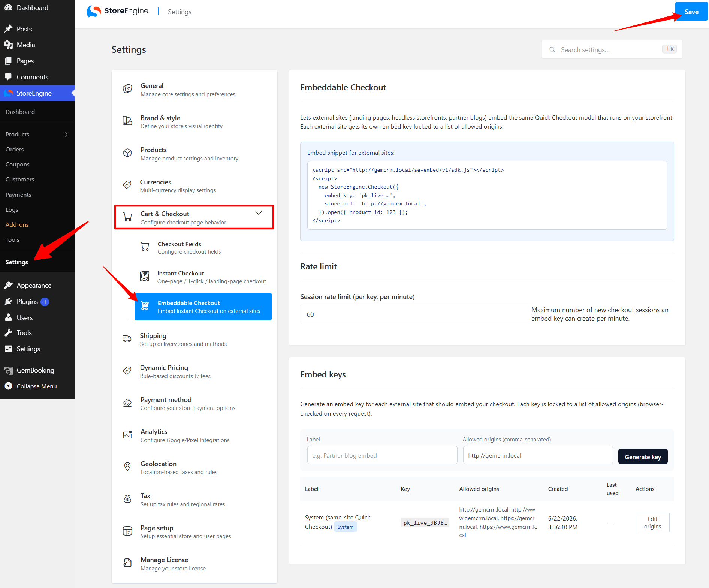Click the GemBooking icon
The height and width of the screenshot is (588, 709).
8,370
